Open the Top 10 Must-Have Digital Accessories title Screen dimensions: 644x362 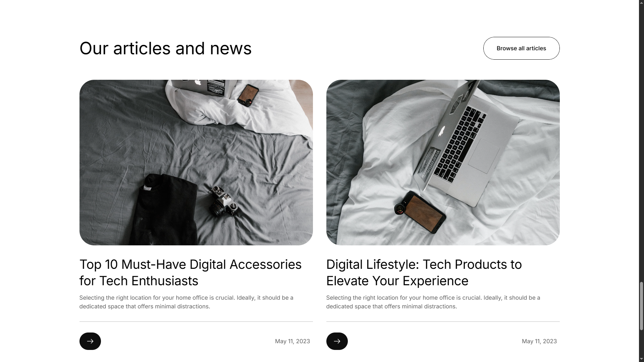(x=191, y=273)
